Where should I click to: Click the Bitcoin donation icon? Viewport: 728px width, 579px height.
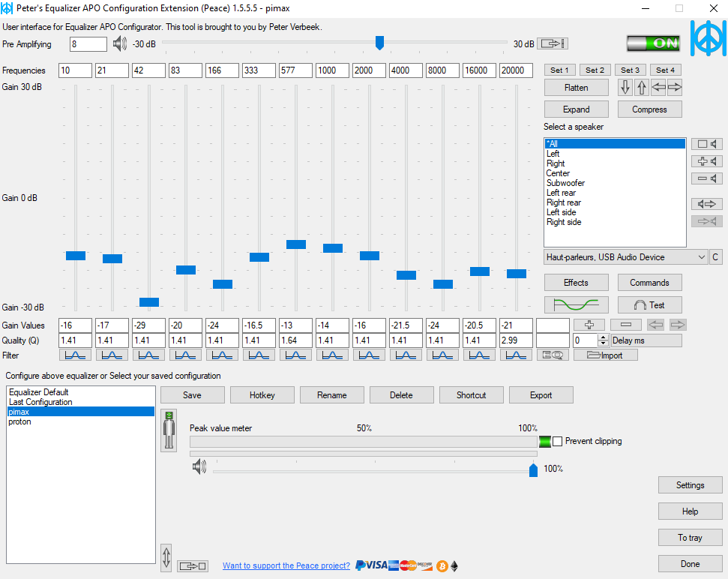pyautogui.click(x=442, y=566)
